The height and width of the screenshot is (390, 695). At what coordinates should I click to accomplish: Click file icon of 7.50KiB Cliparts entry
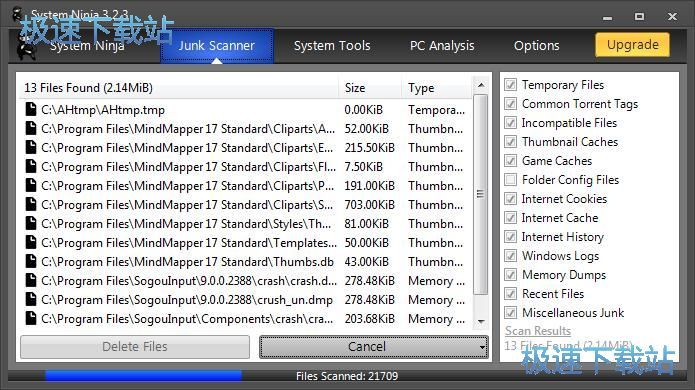tap(31, 166)
